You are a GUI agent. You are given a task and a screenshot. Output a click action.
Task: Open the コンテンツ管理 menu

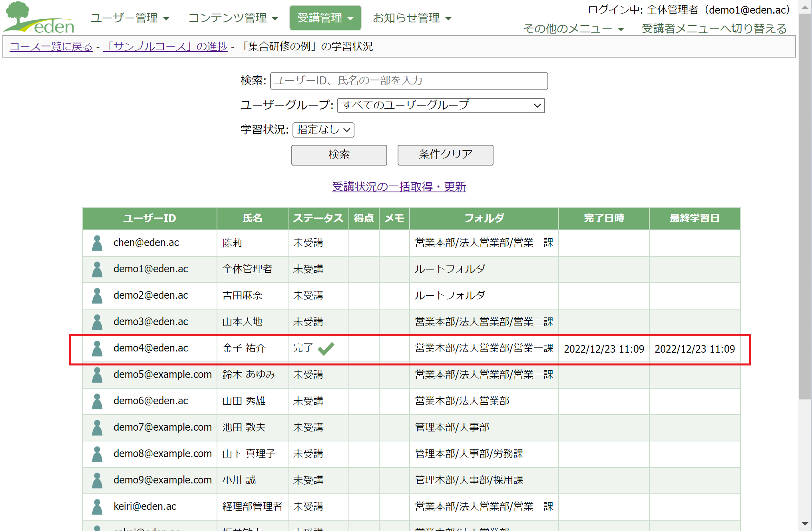point(233,18)
